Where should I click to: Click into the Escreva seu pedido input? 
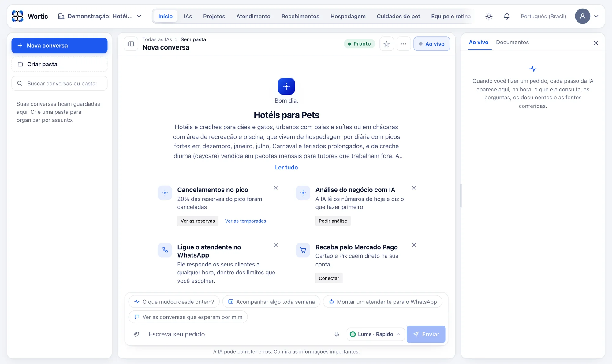tap(239, 334)
